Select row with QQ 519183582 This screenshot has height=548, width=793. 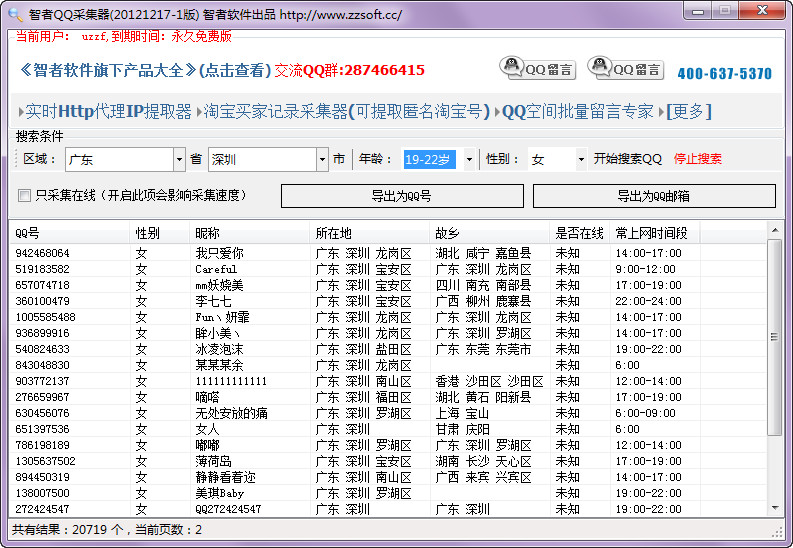tap(387, 269)
